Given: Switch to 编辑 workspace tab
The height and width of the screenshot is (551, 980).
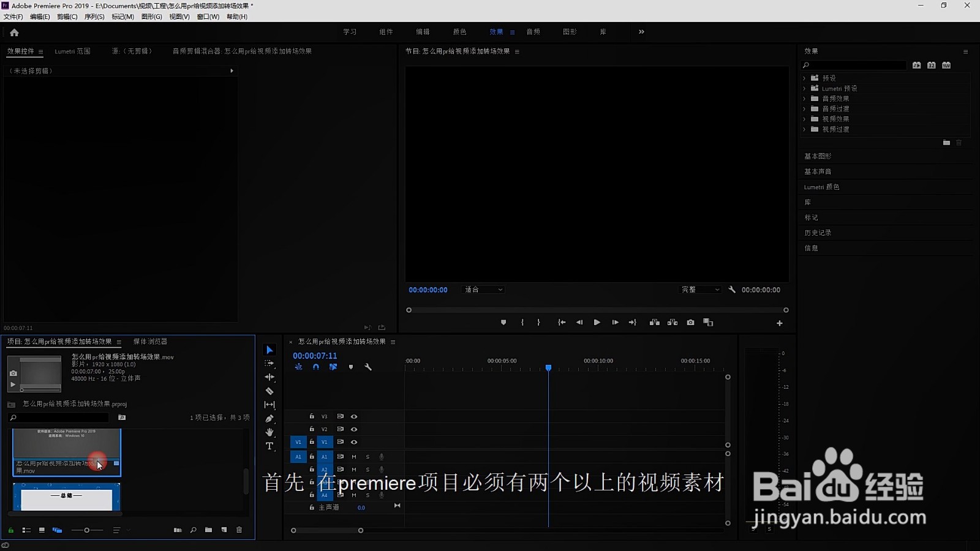Looking at the screenshot, I should [x=423, y=32].
